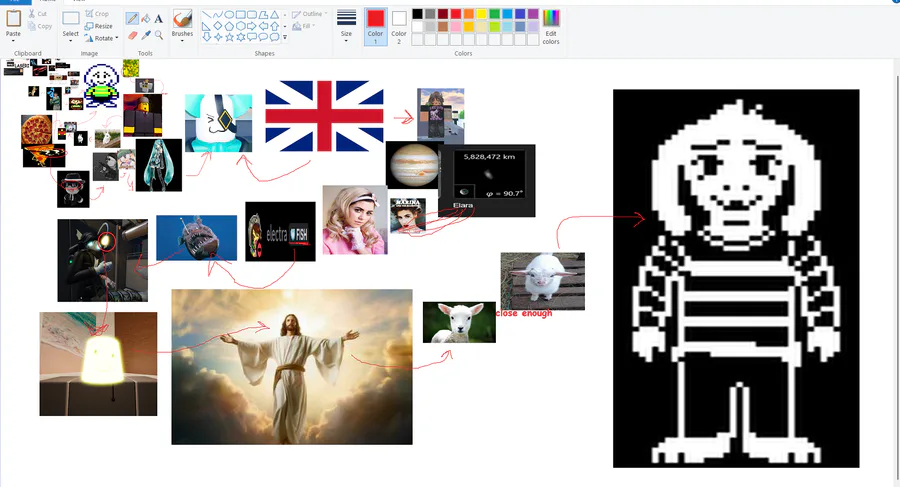The image size is (900, 487).
Task: Click the Resize button
Action: [x=98, y=26]
